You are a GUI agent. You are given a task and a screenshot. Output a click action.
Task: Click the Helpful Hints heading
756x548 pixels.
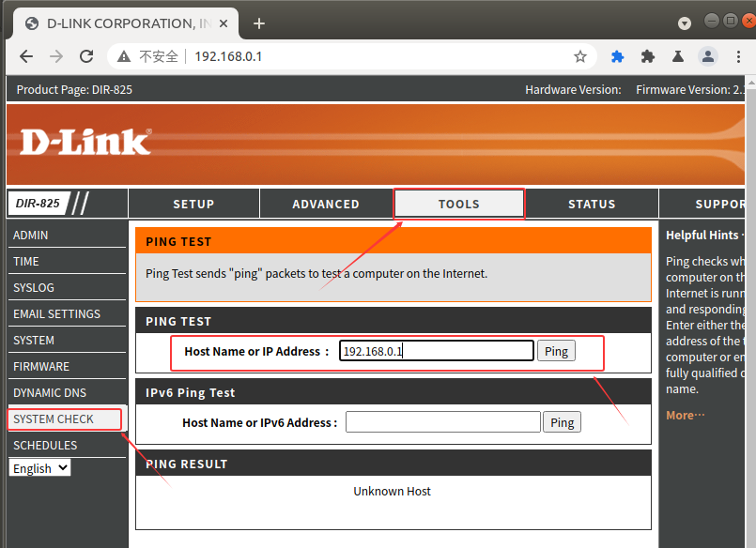tap(704, 235)
